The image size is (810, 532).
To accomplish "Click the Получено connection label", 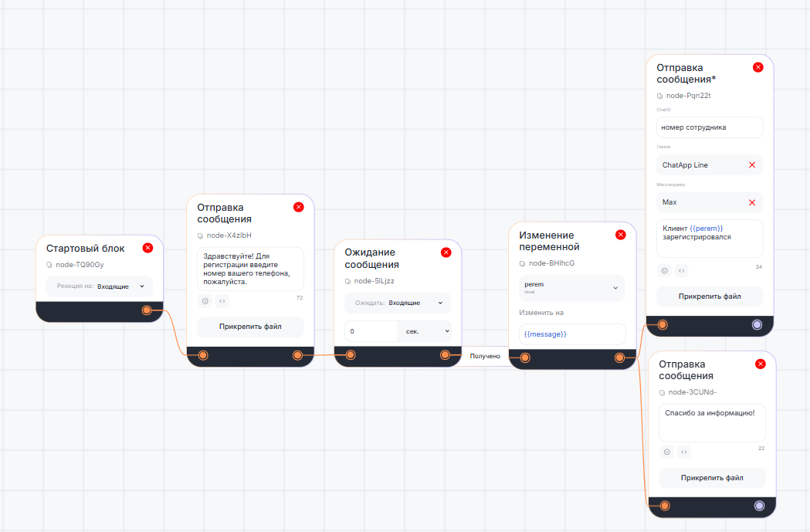I will pos(485,356).
